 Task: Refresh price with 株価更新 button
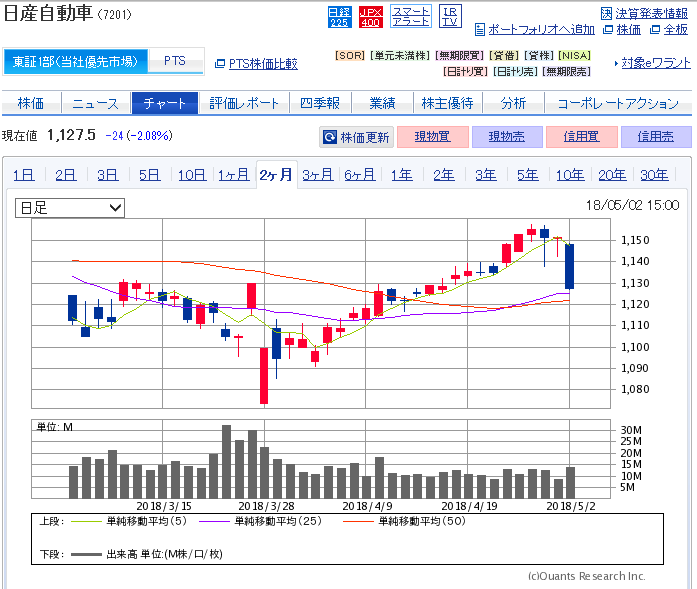(357, 137)
